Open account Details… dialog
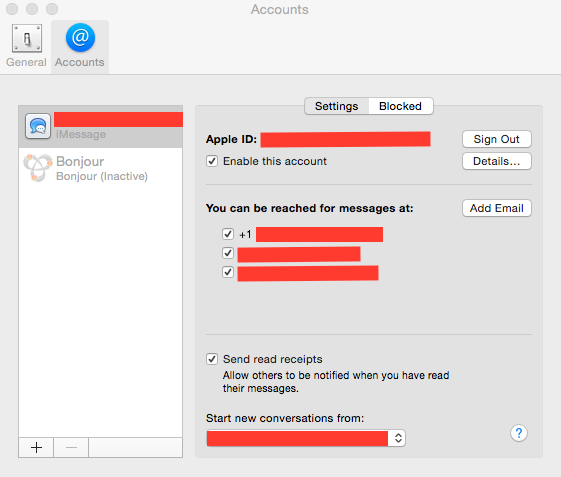 click(497, 161)
